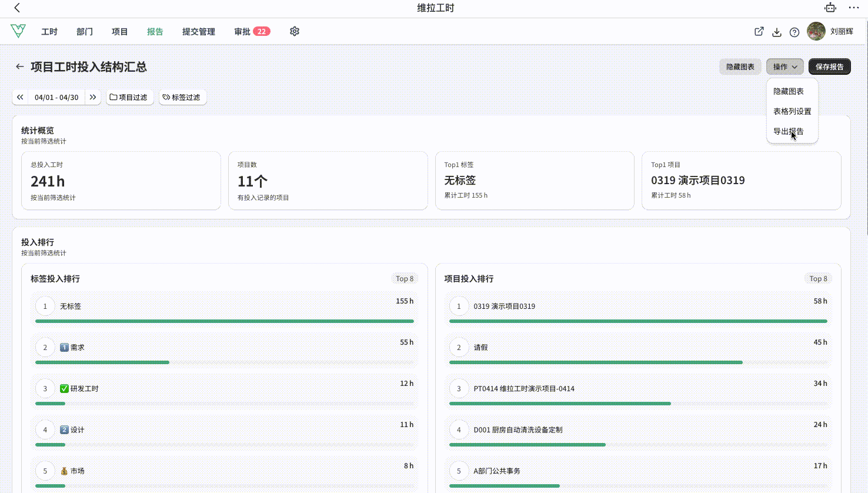Click the 保存报告 button
Viewport: 868px width, 493px height.
[829, 66]
